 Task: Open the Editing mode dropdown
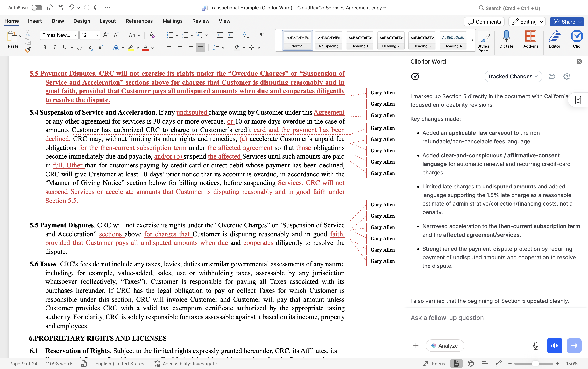coord(527,21)
